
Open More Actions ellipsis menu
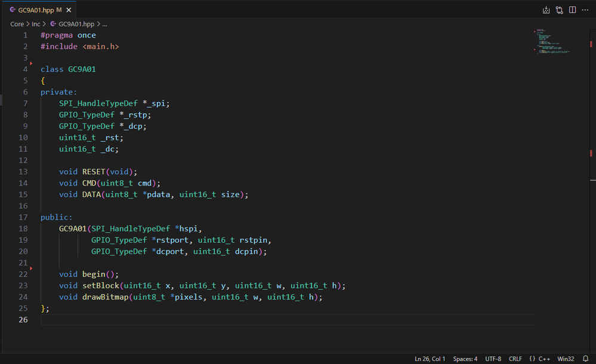pos(585,10)
